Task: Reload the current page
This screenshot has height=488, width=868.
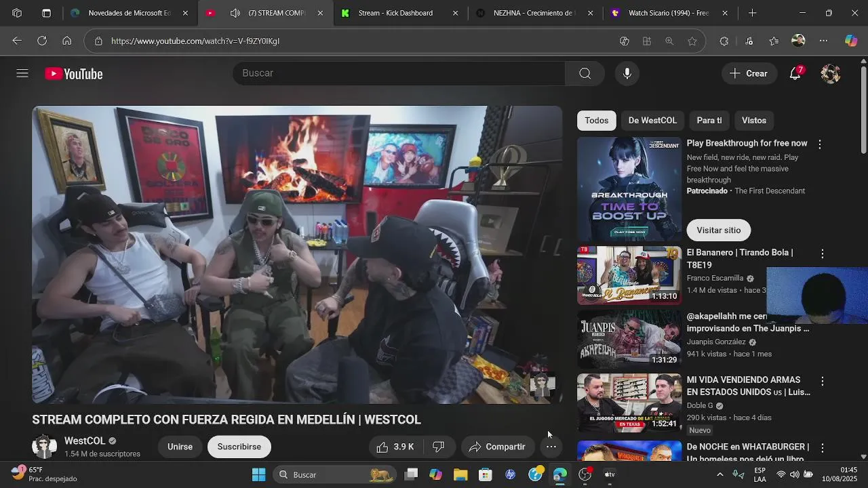Action: (x=42, y=41)
